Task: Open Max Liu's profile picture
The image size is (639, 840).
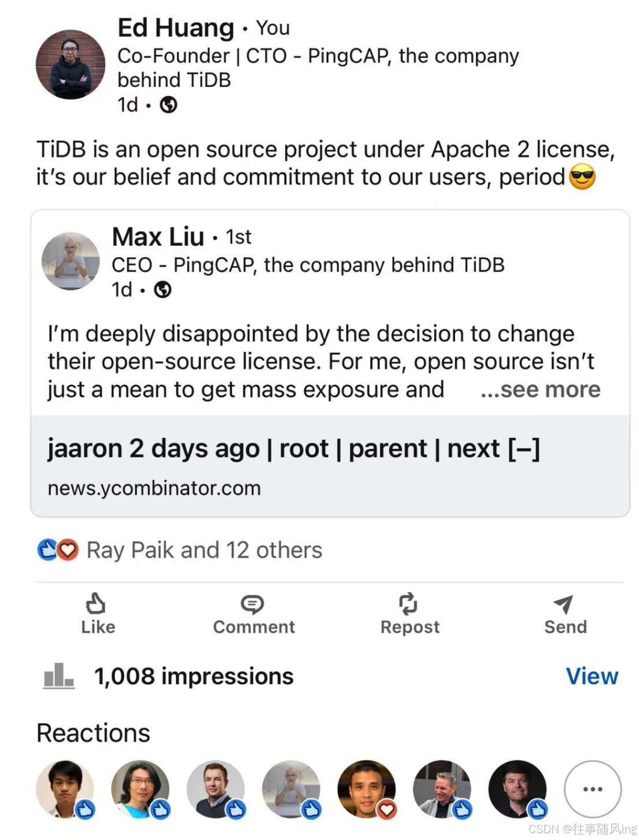Action: 70,261
